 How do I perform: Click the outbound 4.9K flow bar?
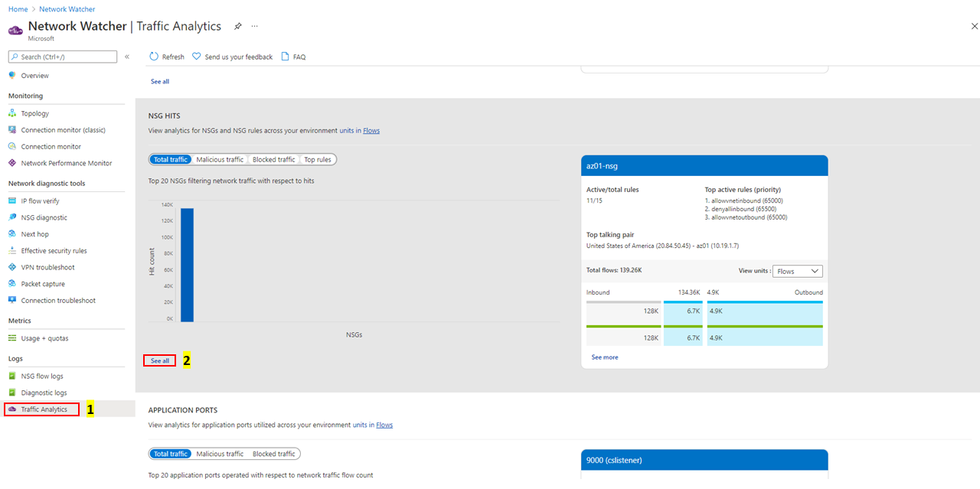point(765,311)
